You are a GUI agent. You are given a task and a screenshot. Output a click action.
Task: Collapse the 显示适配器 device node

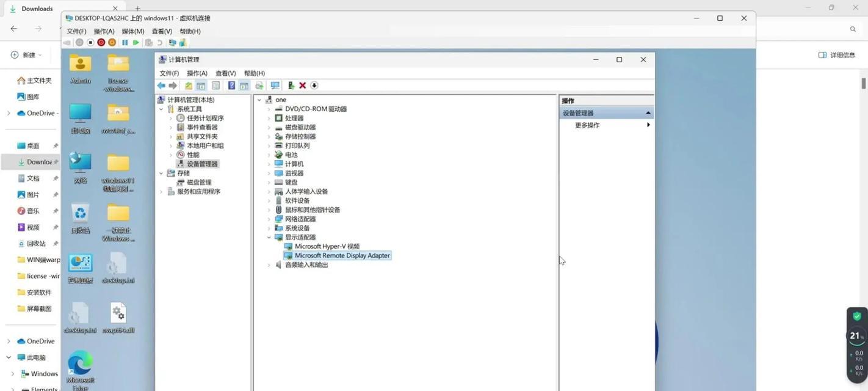pos(269,238)
